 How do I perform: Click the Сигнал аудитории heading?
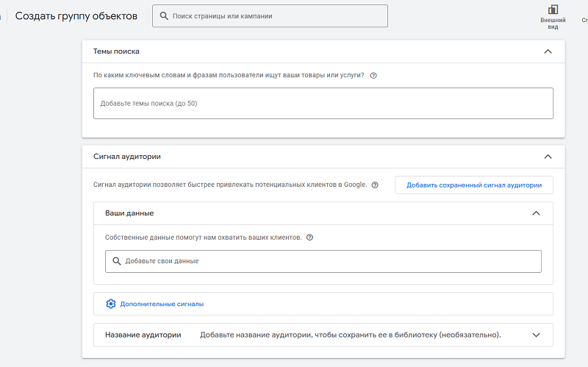[126, 157]
